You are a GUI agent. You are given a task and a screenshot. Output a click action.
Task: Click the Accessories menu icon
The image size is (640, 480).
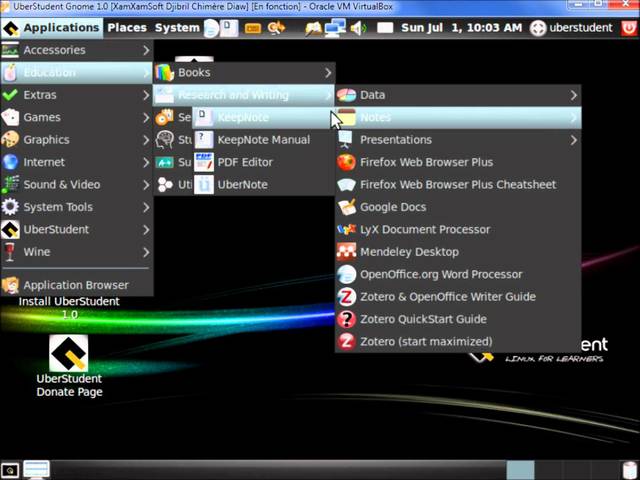[x=10, y=50]
